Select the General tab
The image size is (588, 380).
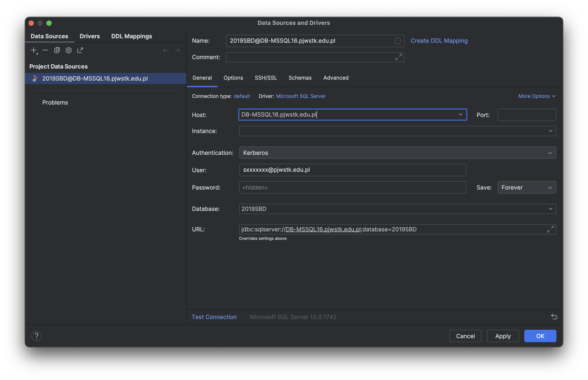click(202, 78)
